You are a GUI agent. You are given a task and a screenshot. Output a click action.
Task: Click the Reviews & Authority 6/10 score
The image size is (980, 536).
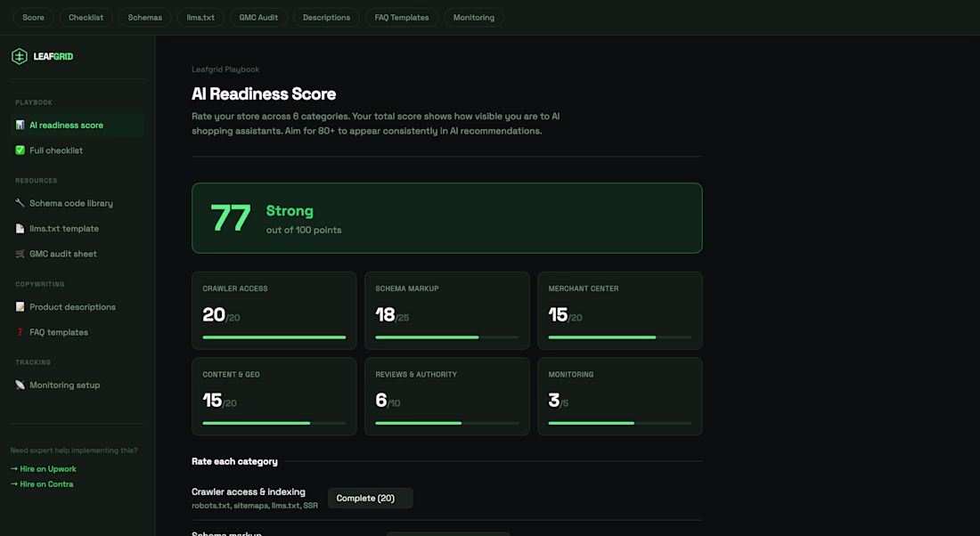pyautogui.click(x=388, y=401)
